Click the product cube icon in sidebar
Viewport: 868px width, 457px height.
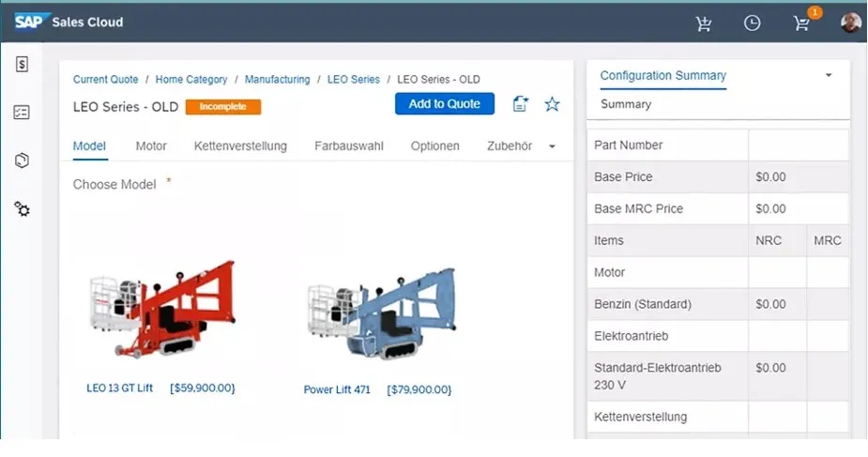[x=23, y=160]
